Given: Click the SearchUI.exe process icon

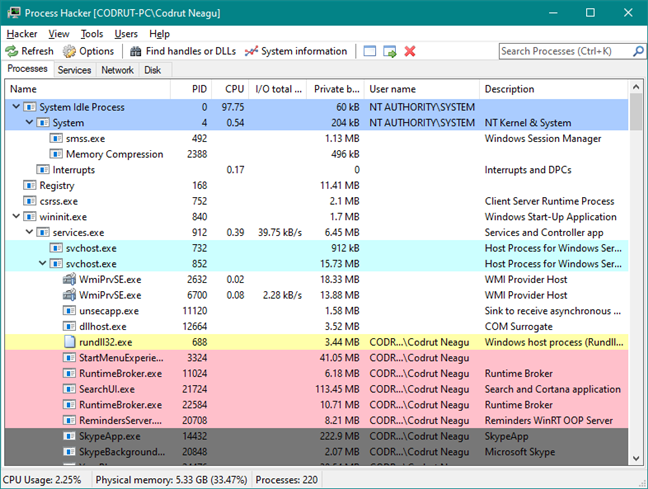Looking at the screenshot, I should click(69, 389).
